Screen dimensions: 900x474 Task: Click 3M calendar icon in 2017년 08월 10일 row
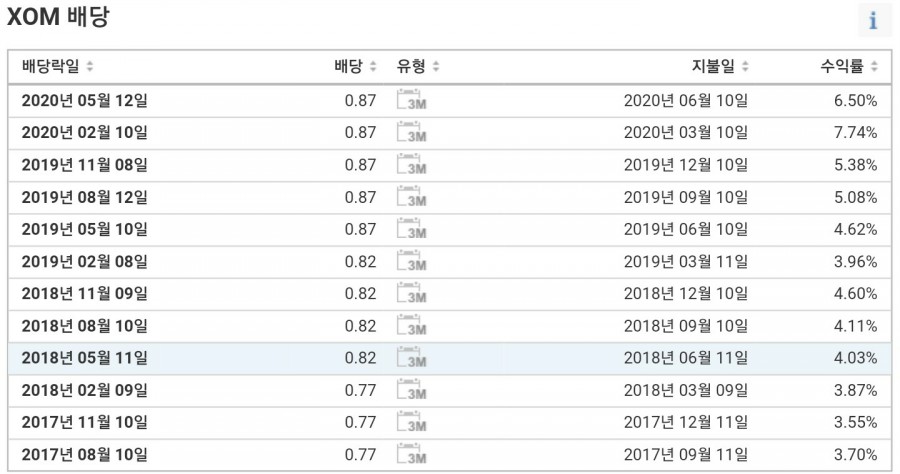(412, 453)
